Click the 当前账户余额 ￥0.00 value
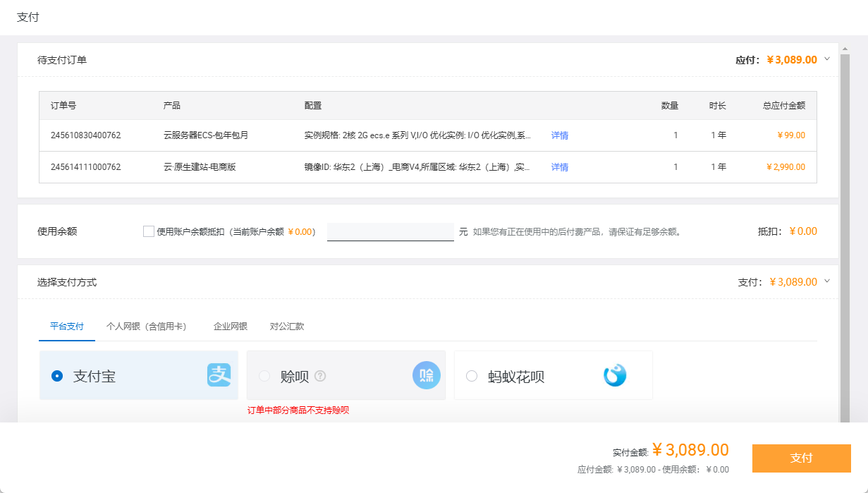The height and width of the screenshot is (493, 868). [x=300, y=231]
